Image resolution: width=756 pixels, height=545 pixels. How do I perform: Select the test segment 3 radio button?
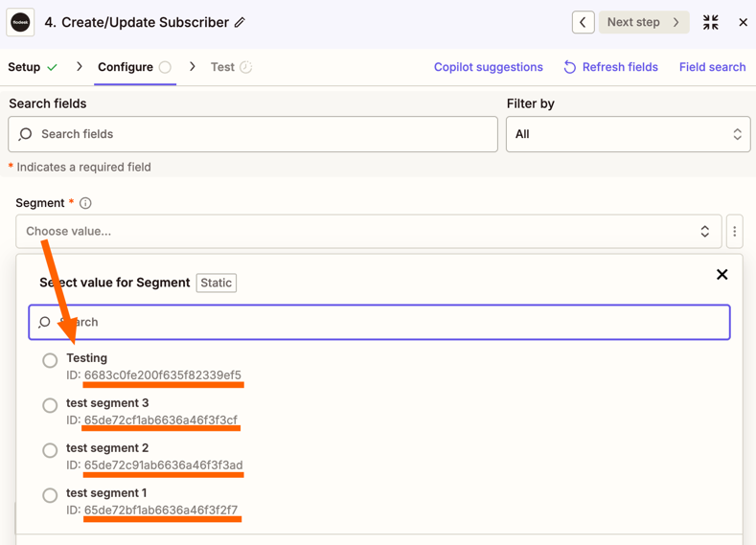pyautogui.click(x=50, y=406)
